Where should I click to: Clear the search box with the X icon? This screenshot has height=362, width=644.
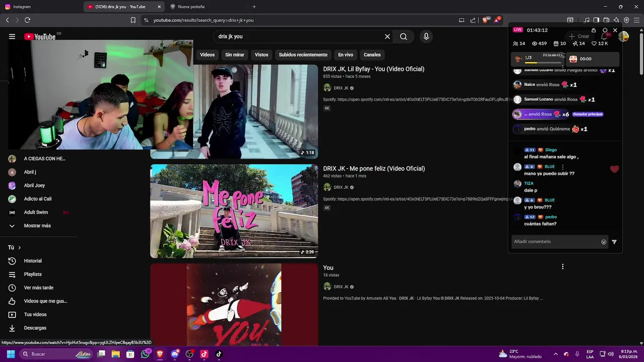click(x=387, y=36)
